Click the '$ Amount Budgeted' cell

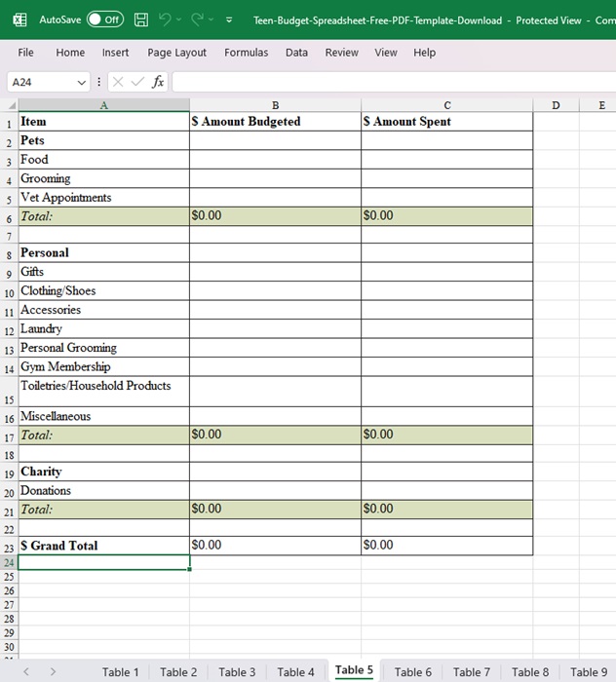pyautogui.click(x=276, y=122)
